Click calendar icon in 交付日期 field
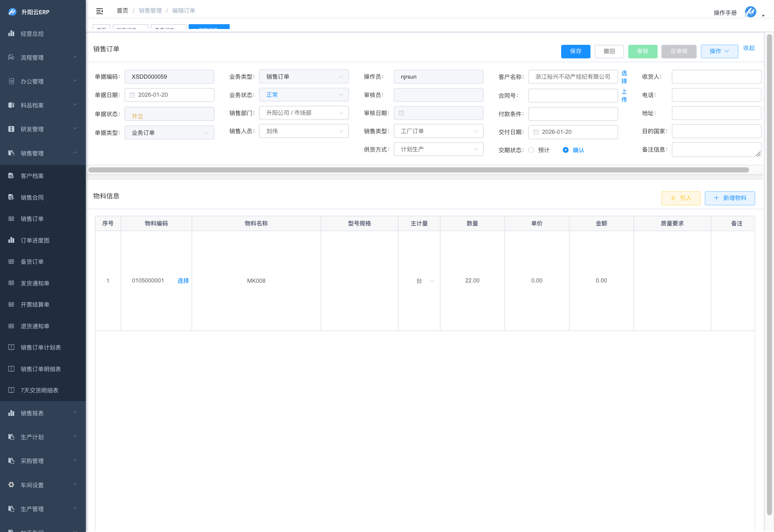This screenshot has width=774, height=532. pos(536,132)
